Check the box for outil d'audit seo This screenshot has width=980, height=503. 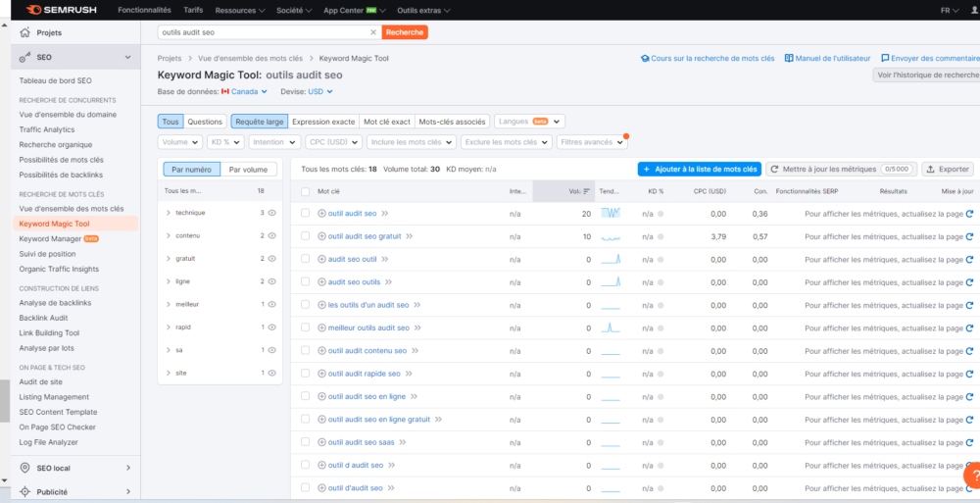(305, 487)
